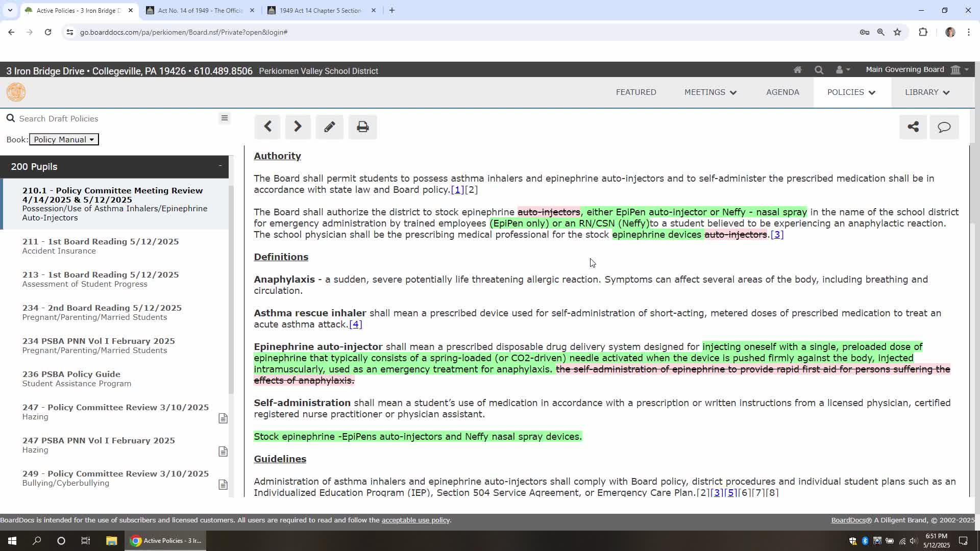This screenshot has width=980, height=551.
Task: Print the policy with printer icon
Action: (362, 127)
